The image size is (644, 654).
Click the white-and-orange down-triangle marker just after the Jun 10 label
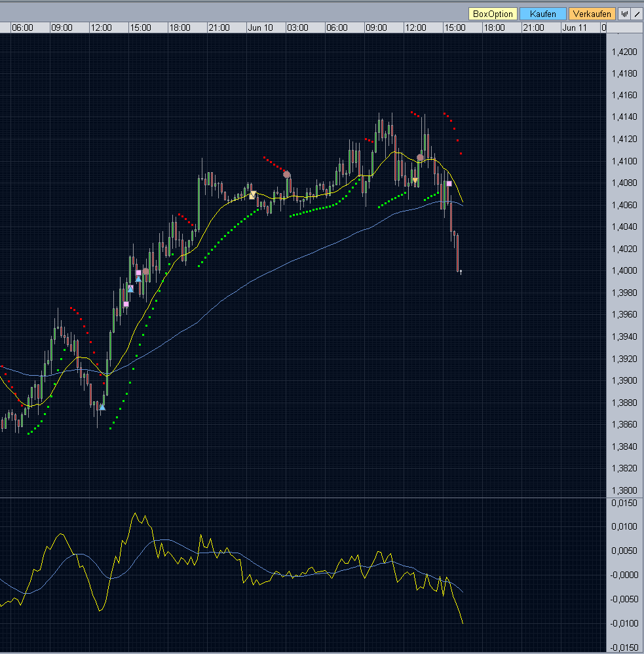pyautogui.click(x=253, y=194)
